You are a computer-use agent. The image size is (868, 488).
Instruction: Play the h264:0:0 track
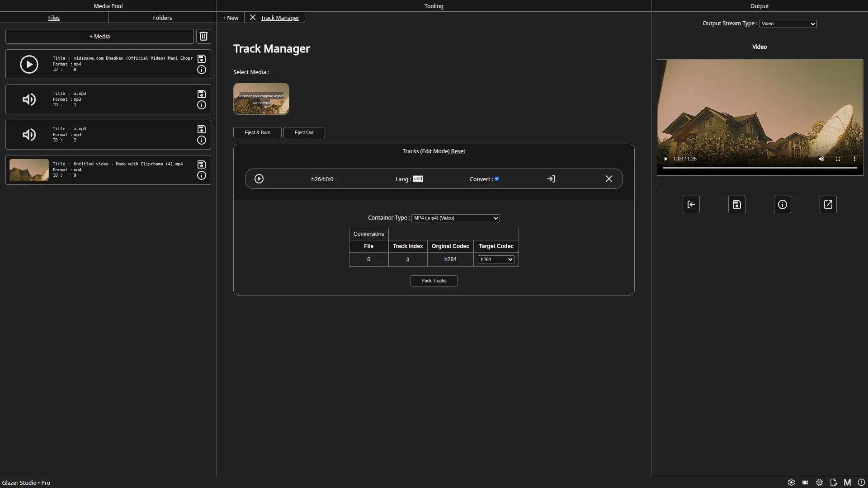pos(259,179)
